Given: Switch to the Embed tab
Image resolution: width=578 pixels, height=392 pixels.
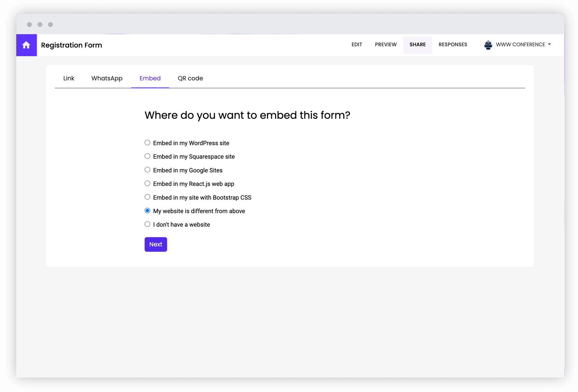Looking at the screenshot, I should pos(150,78).
